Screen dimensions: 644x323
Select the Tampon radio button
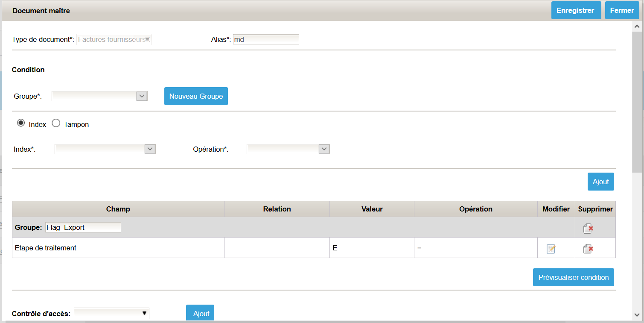tap(56, 123)
